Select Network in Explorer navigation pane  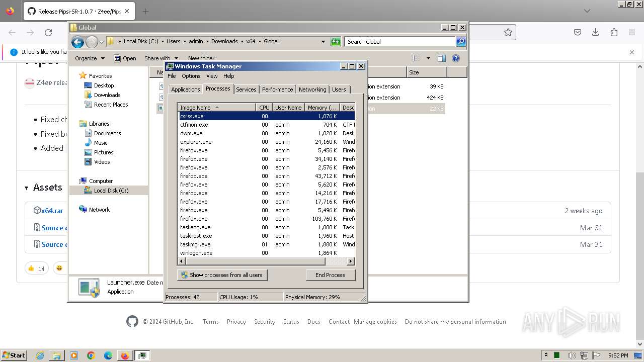coord(99,210)
